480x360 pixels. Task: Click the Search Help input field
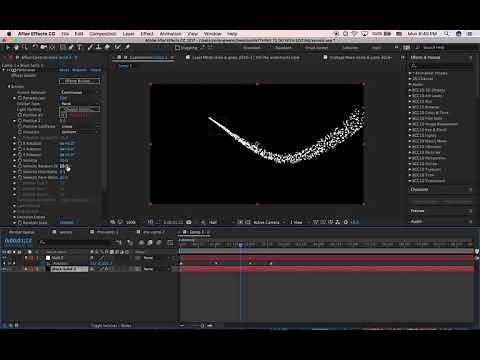click(x=448, y=48)
